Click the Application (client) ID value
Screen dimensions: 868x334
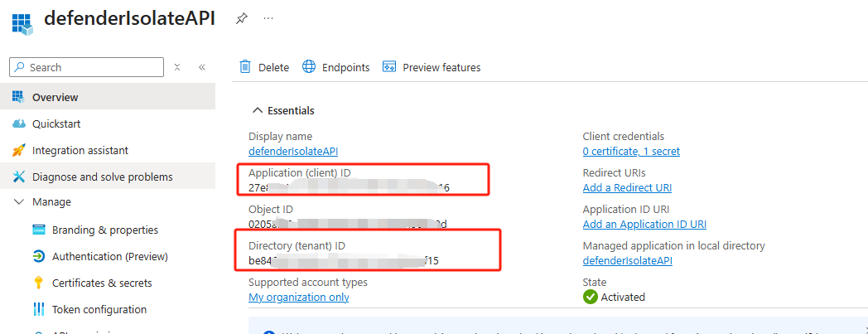tap(349, 188)
